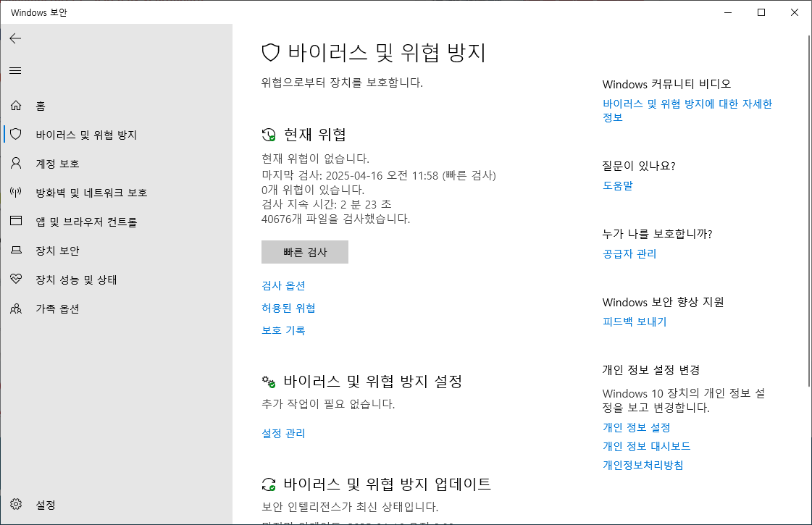Open 공급자 관리 link

pyautogui.click(x=629, y=253)
